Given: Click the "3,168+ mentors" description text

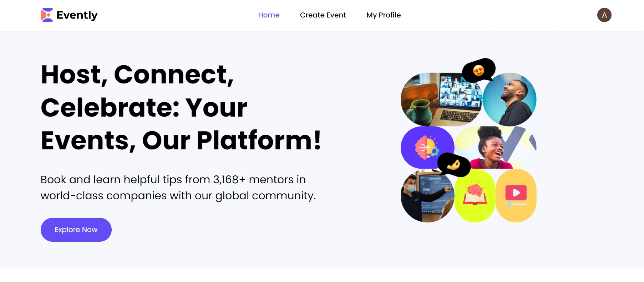Looking at the screenshot, I should (178, 188).
